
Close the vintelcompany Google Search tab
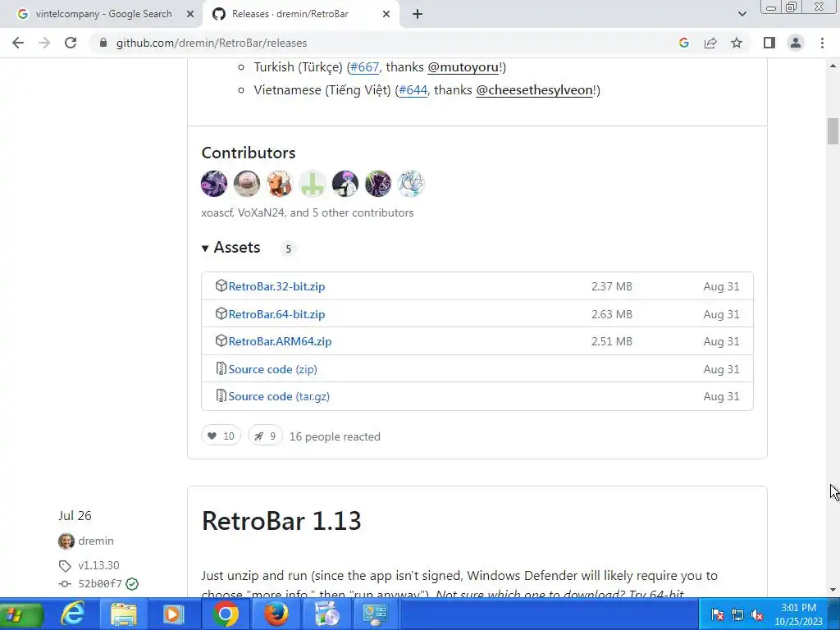(x=189, y=15)
